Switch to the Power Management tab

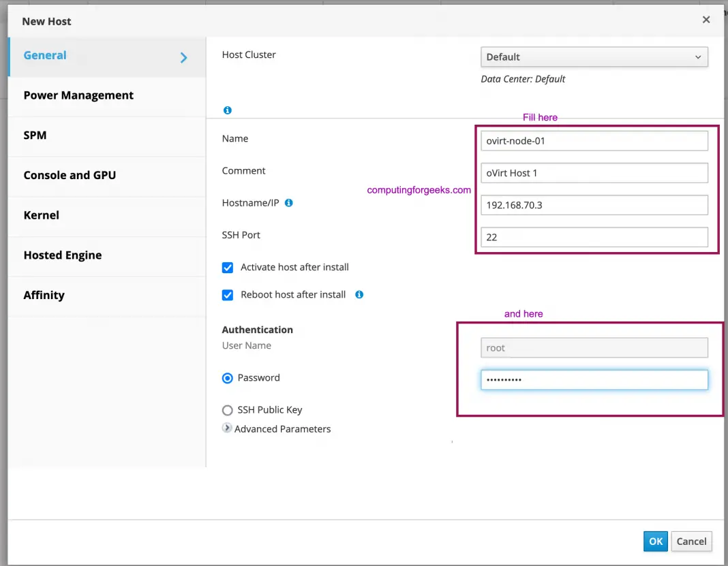tap(78, 95)
